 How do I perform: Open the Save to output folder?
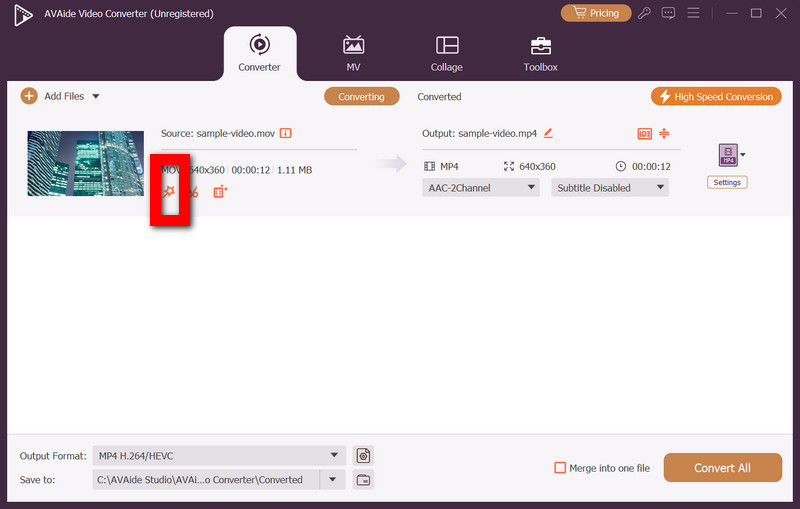[x=363, y=479]
